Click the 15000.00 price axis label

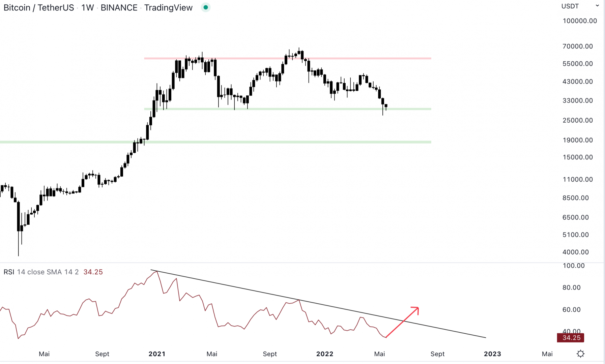point(578,157)
